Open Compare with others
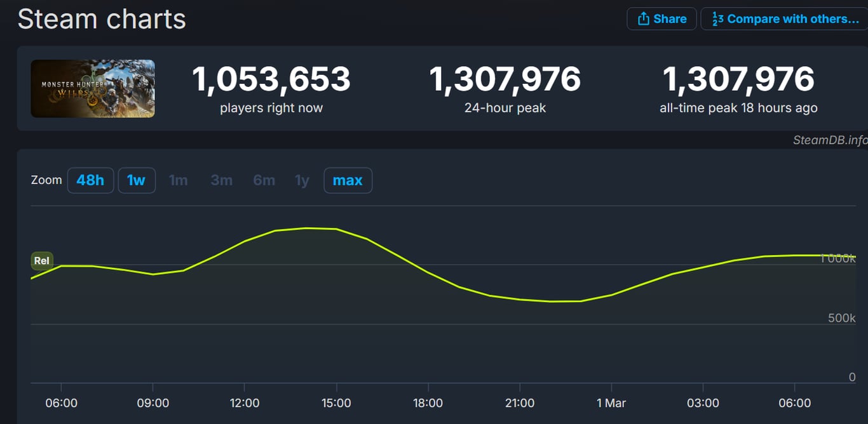Screen dimensions: 868x424 pyautogui.click(x=784, y=18)
